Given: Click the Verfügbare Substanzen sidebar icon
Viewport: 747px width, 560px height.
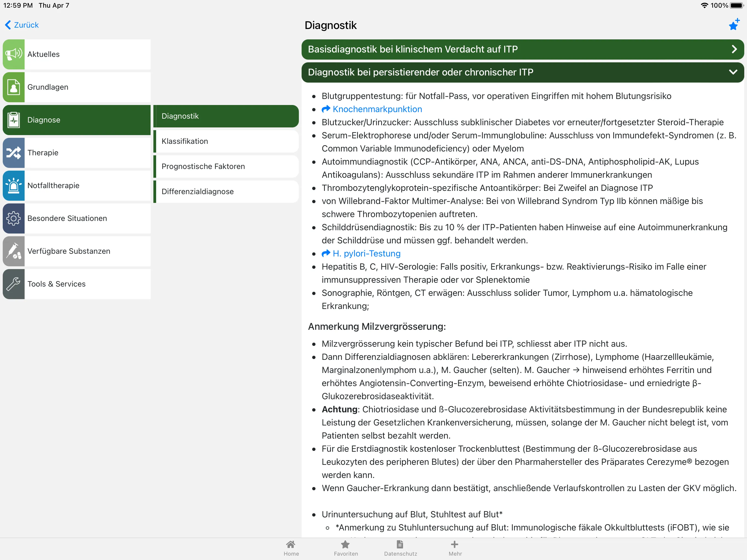Looking at the screenshot, I should click(15, 251).
